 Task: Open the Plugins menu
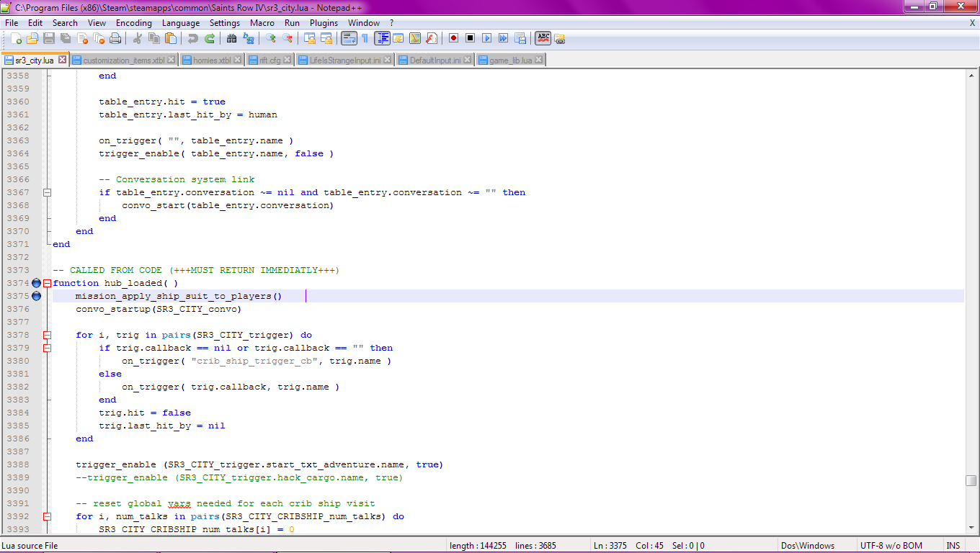point(324,22)
